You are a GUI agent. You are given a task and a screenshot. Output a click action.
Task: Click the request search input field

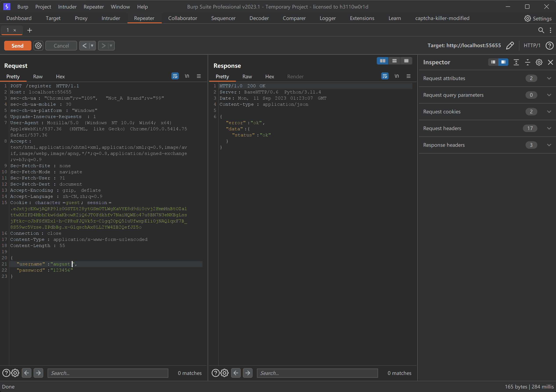pyautogui.click(x=108, y=373)
